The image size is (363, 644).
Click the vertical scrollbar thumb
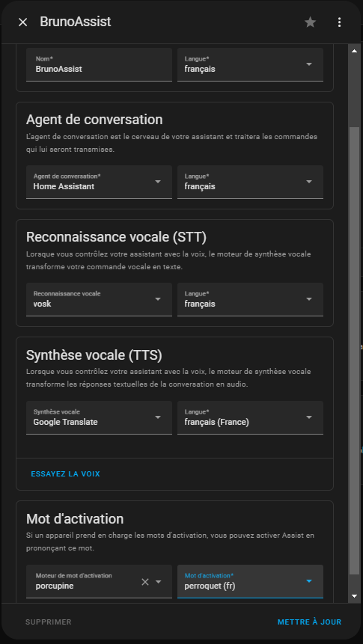coord(354,350)
